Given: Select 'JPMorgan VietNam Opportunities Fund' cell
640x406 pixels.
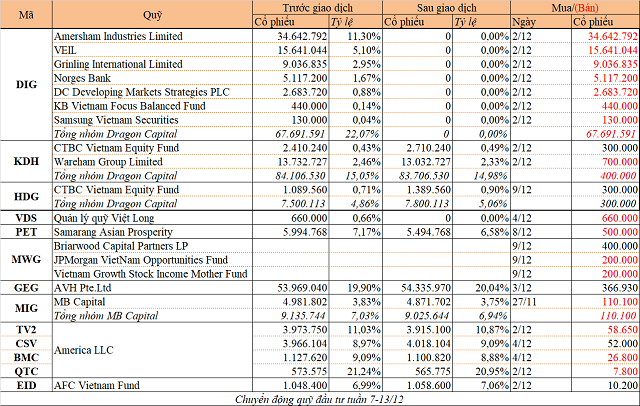Looking at the screenshot, I should pos(141,260).
